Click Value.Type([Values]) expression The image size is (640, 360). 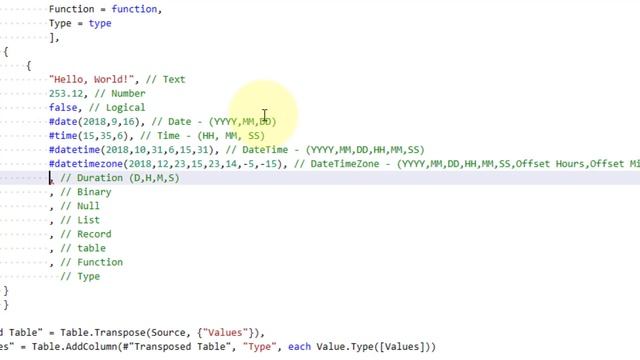376,347
